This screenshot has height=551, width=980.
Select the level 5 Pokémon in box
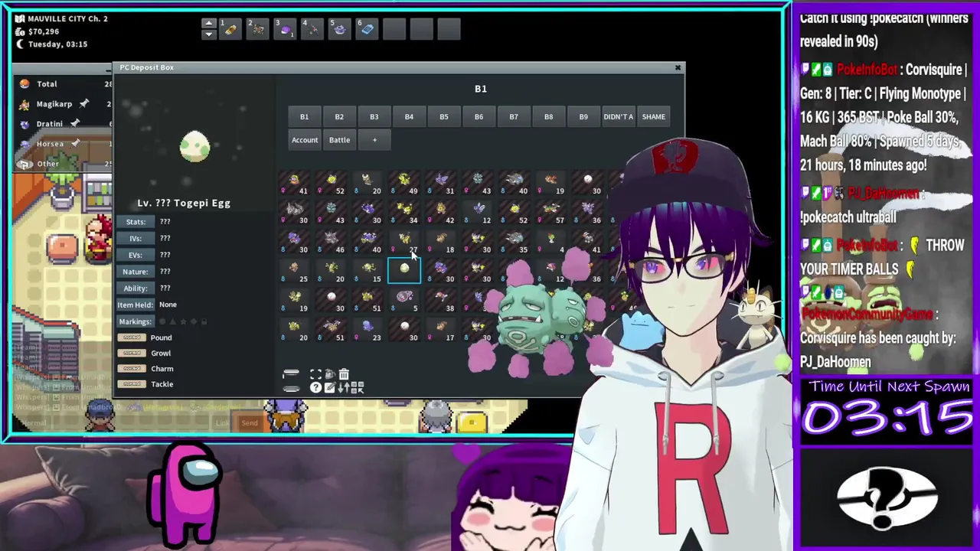click(x=404, y=301)
